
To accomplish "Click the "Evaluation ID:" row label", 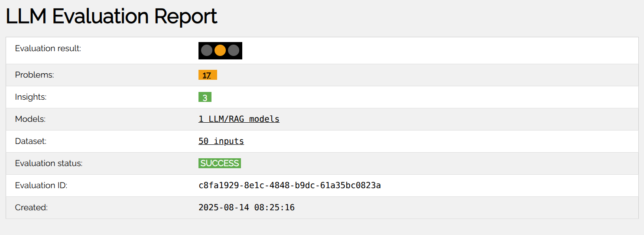I will [x=41, y=186].
